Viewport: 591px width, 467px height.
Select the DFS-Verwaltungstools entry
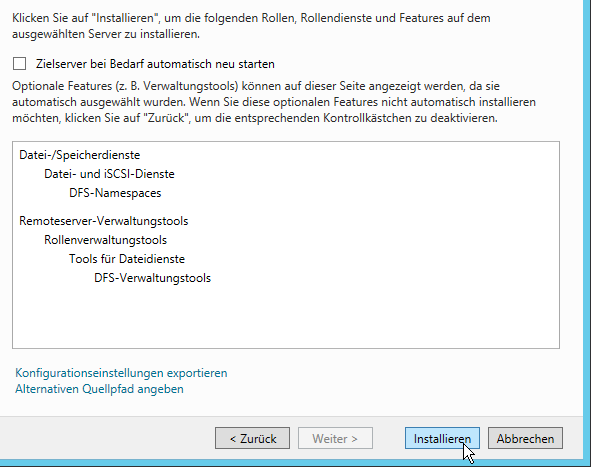(x=152, y=278)
